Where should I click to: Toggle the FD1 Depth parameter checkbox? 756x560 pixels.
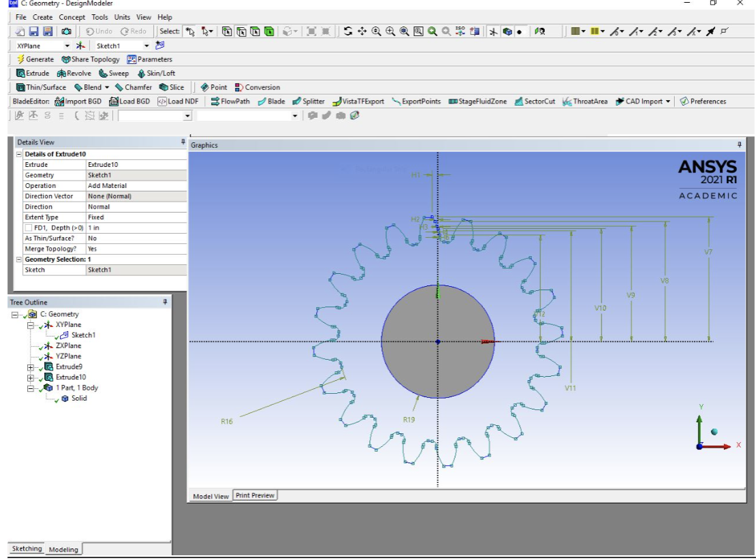pos(28,228)
